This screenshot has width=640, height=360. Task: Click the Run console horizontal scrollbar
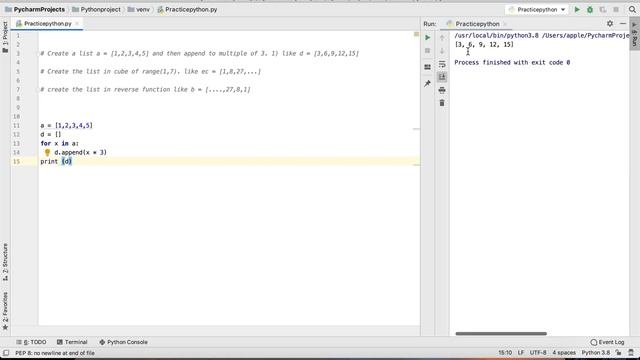(x=501, y=333)
